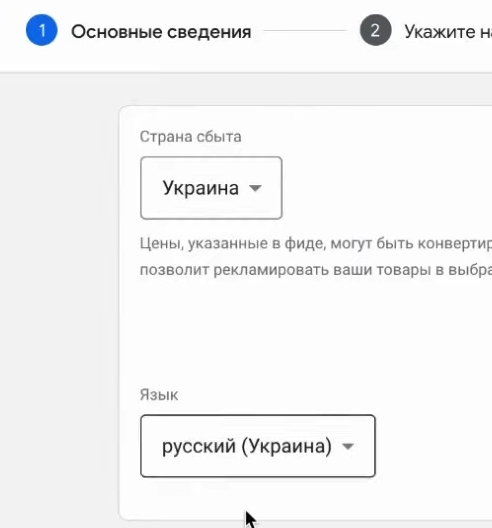The height and width of the screenshot is (528, 492).
Task: Click the Страна сбыта field label
Action: click(x=191, y=137)
